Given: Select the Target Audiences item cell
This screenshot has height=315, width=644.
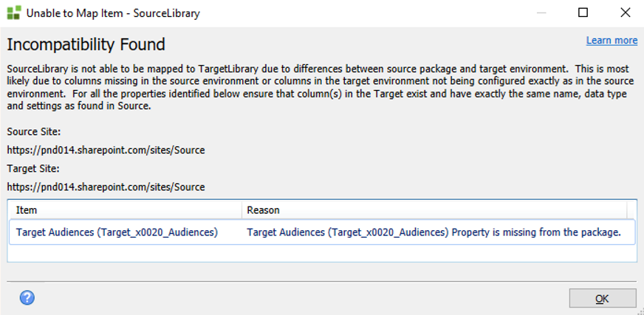Looking at the screenshot, I should 117,232.
